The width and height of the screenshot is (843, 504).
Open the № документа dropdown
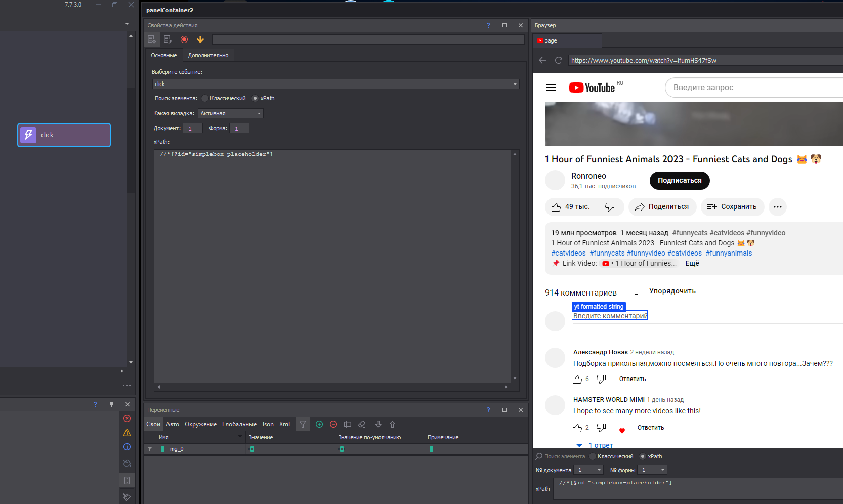tap(588, 470)
